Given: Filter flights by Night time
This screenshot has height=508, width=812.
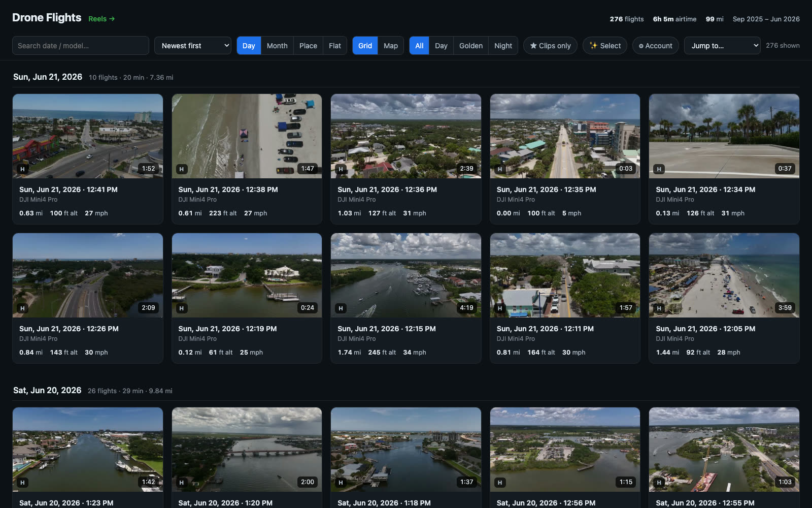Looking at the screenshot, I should pos(503,46).
